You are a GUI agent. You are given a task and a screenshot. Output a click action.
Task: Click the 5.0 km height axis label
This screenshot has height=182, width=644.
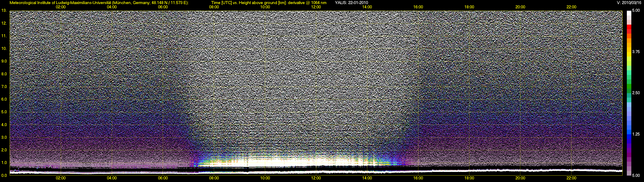[4, 112]
